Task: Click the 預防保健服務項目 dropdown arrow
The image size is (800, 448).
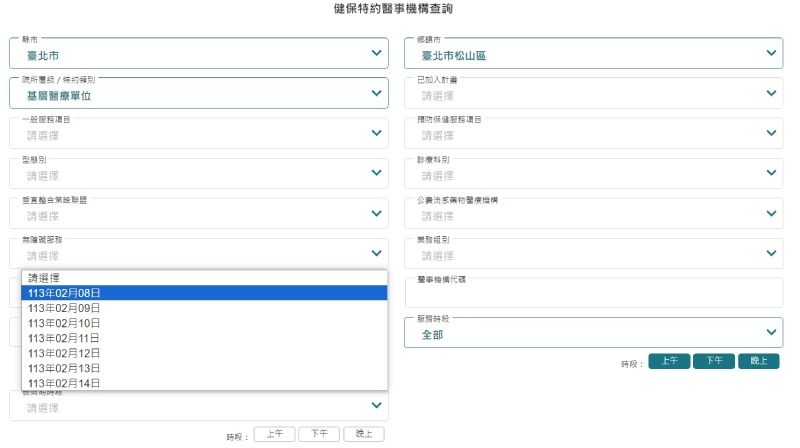Action: 771,133
